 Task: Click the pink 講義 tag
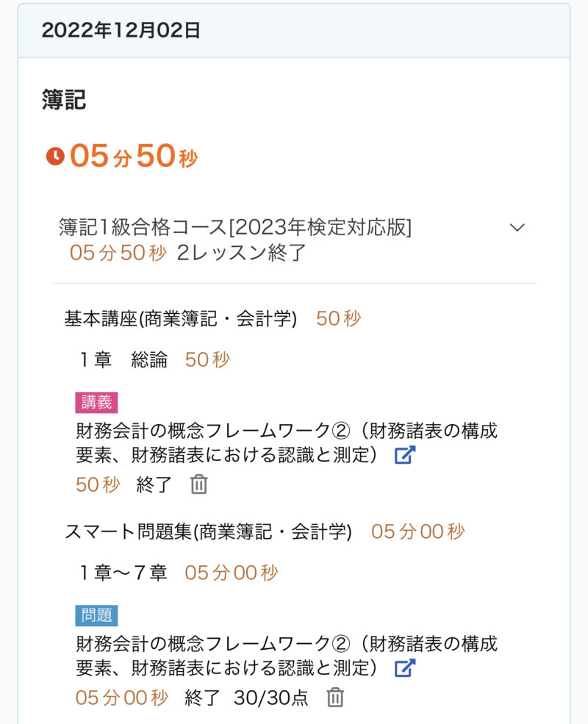96,403
